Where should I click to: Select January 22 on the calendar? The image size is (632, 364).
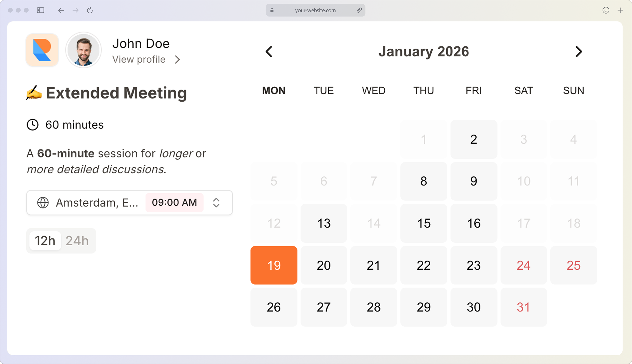(423, 265)
